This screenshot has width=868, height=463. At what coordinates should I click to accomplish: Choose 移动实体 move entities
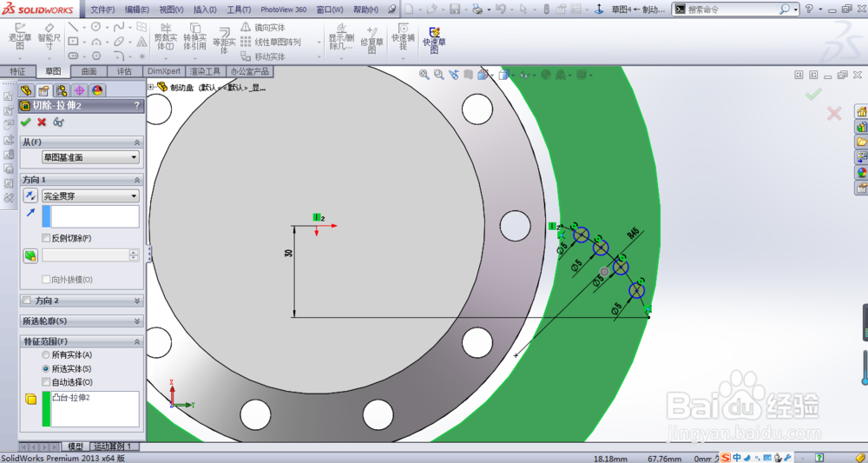(x=263, y=56)
